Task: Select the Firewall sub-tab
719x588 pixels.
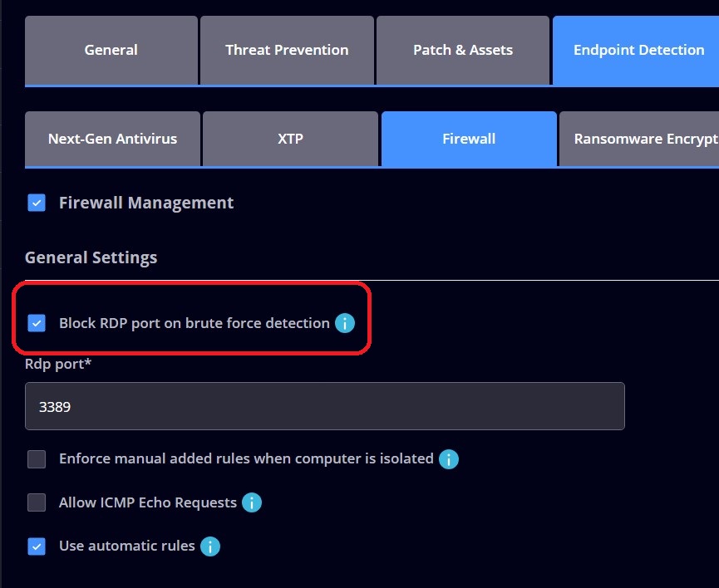Action: (469, 139)
